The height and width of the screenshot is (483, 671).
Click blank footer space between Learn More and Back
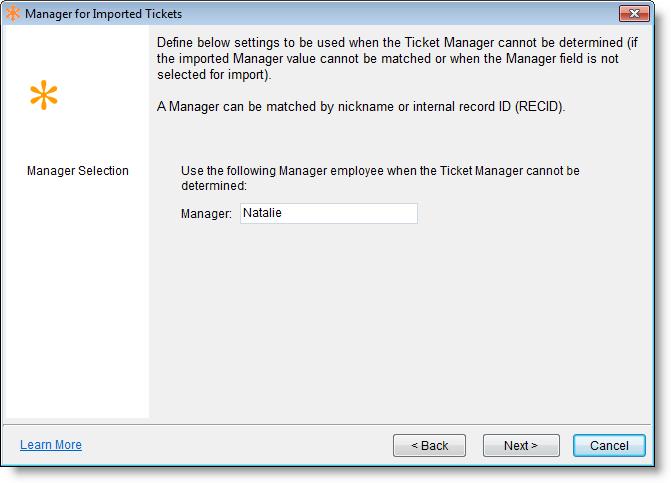[x=240, y=445]
